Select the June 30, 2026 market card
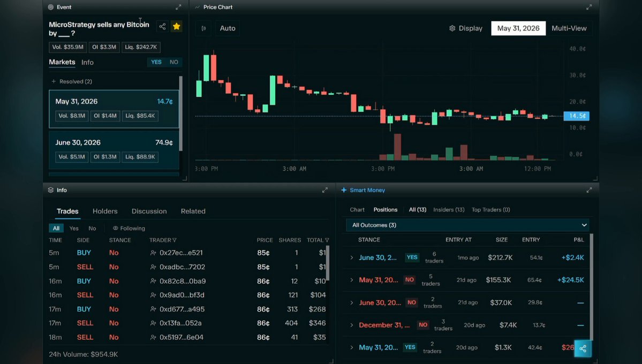This screenshot has height=364, width=642. coord(114,150)
